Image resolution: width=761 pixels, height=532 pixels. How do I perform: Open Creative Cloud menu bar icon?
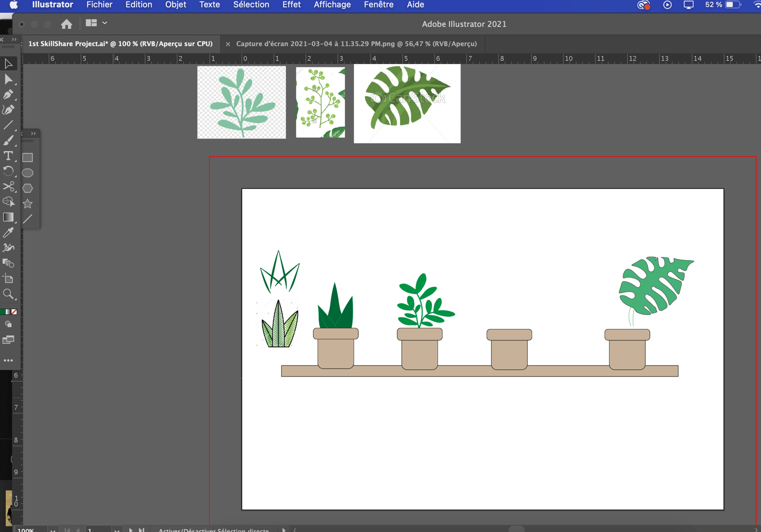[643, 5]
